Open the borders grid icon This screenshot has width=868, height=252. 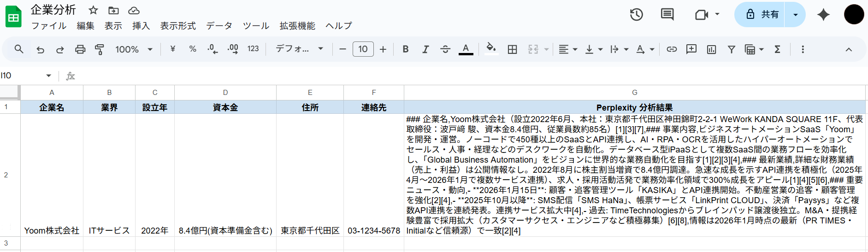tap(512, 49)
